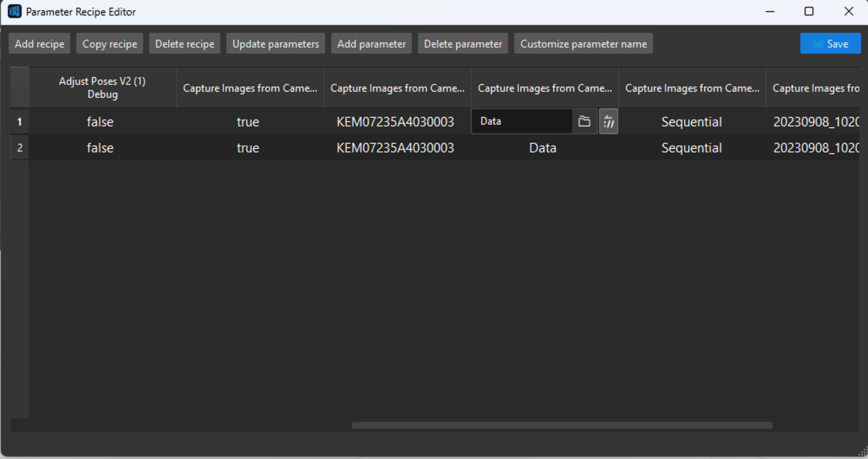This screenshot has width=868, height=459.
Task: Click inside the Data text input field
Action: point(520,121)
